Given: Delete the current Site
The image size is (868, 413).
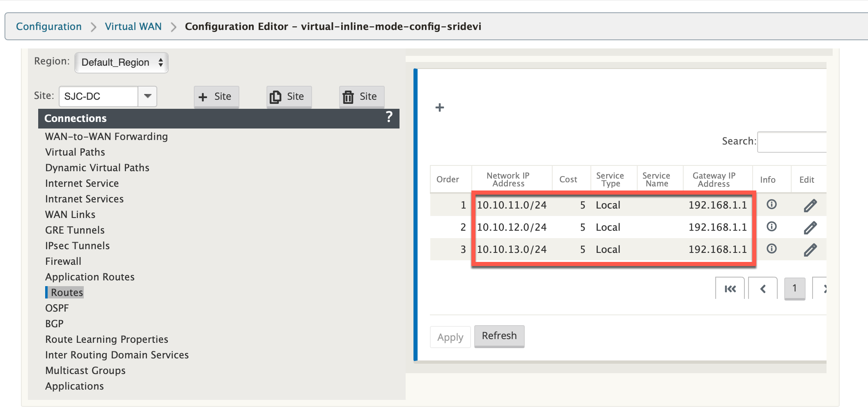Looking at the screenshot, I should 362,97.
